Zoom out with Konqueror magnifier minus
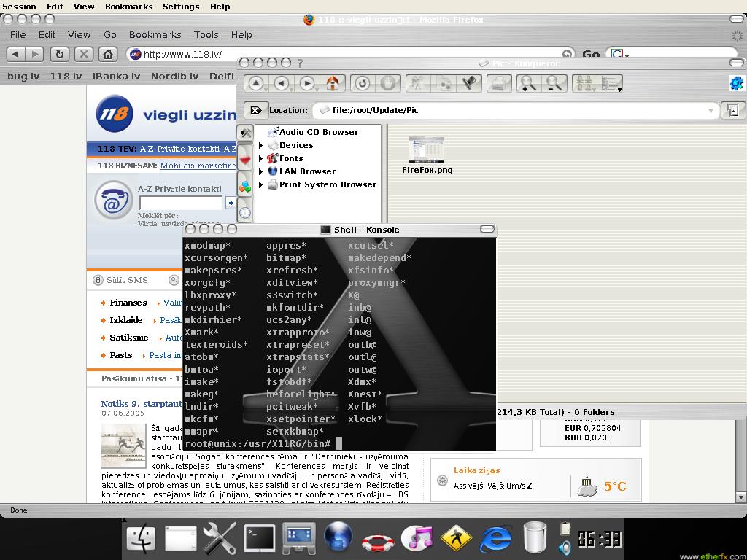This screenshot has height=560, width=747. coord(554,83)
